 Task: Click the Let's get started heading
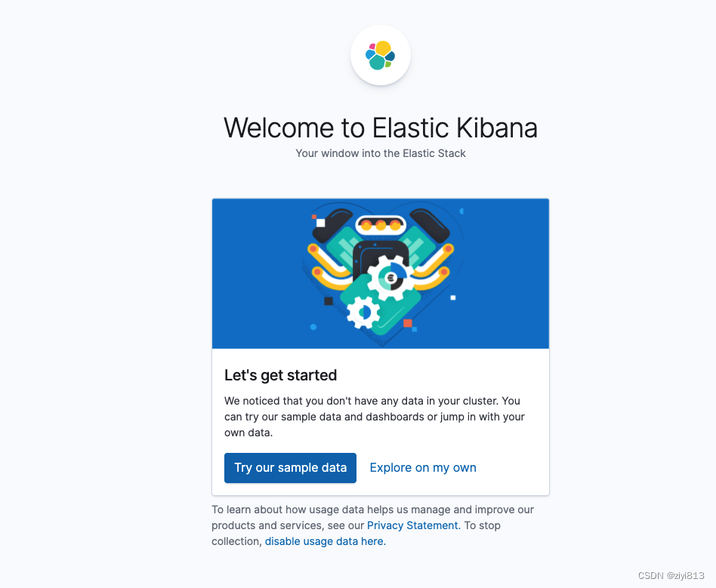(x=280, y=375)
